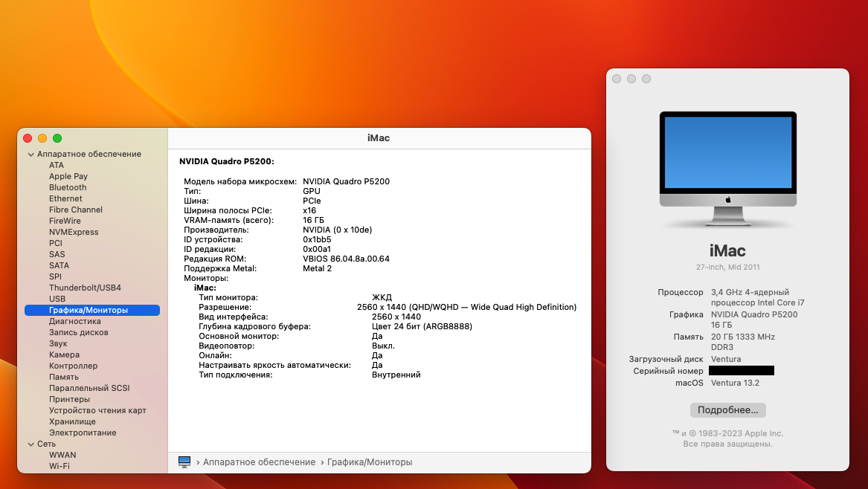The width and height of the screenshot is (868, 489).
Task: Select Камера in the sidebar
Action: [x=64, y=354]
